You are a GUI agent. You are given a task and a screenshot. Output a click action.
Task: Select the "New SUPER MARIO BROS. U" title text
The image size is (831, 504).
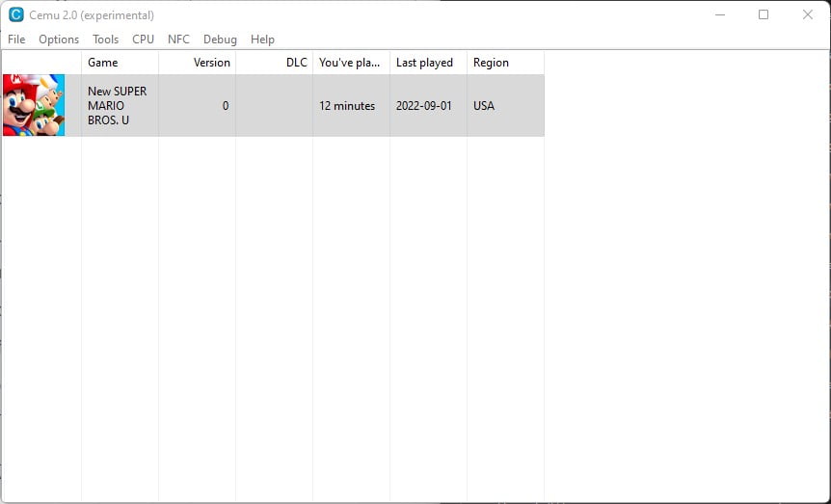(117, 105)
